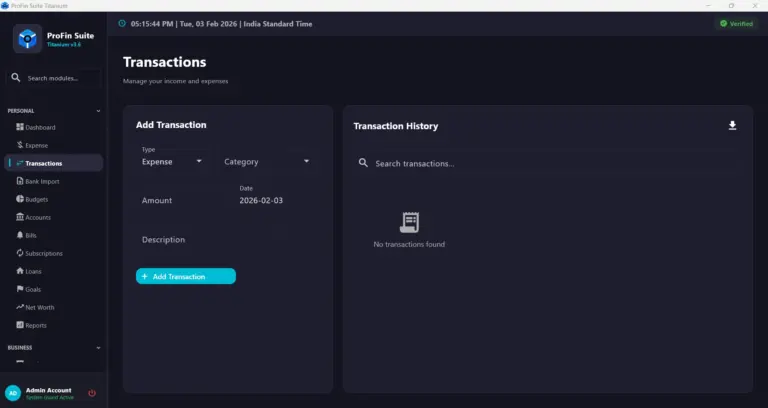
Task: Navigate to Goals
Action: coord(53,289)
